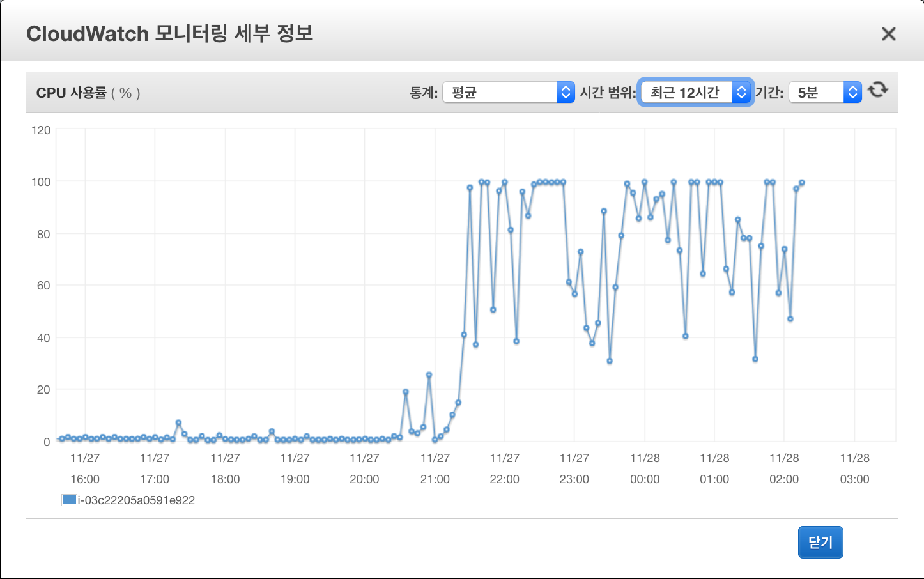Click the 11/27 20:00 x-axis label

point(364,468)
